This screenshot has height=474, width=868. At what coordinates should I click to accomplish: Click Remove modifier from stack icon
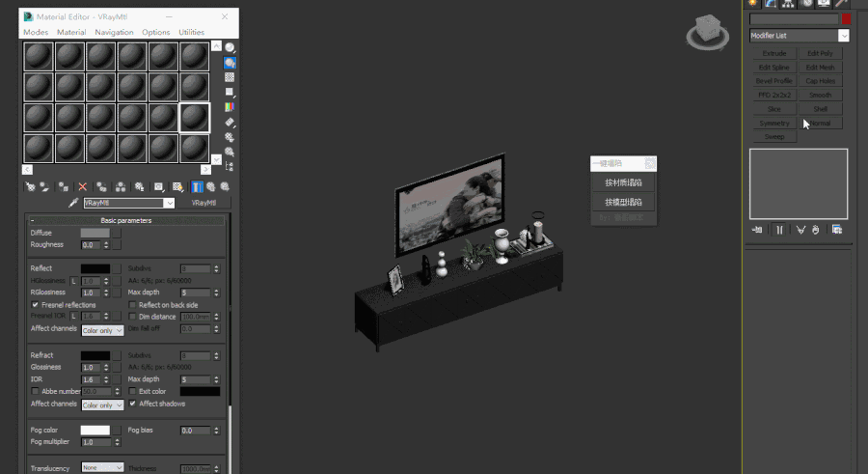815,230
